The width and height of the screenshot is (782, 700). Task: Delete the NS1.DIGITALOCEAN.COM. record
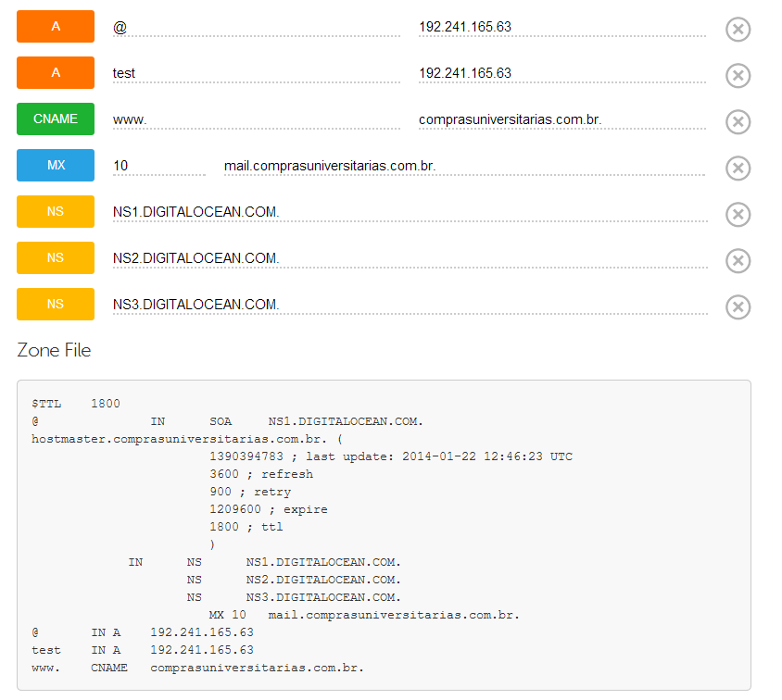(x=738, y=215)
